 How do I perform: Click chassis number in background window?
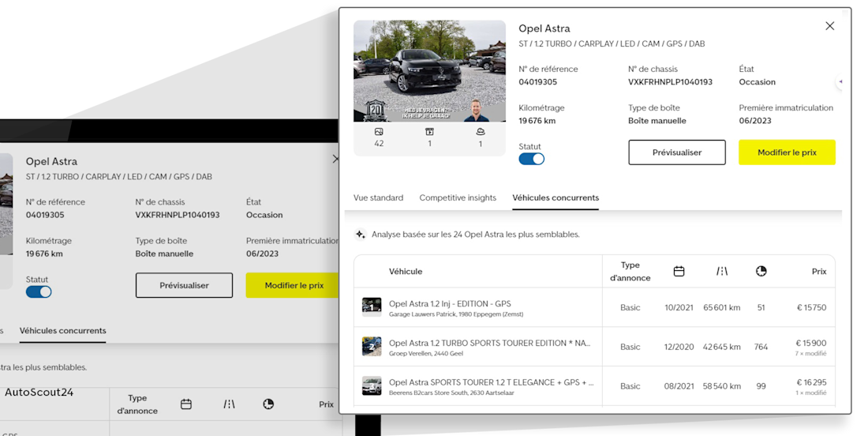(x=178, y=215)
